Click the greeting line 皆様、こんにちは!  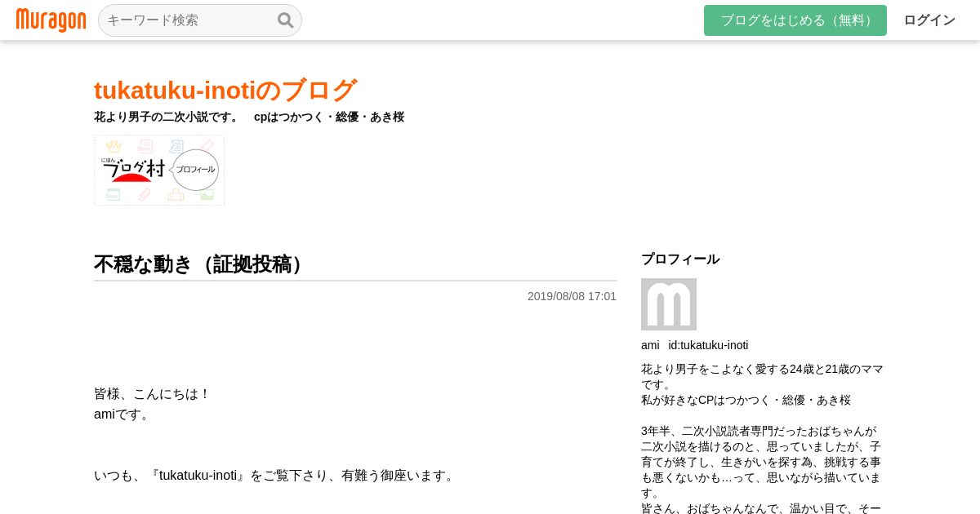[x=153, y=394]
